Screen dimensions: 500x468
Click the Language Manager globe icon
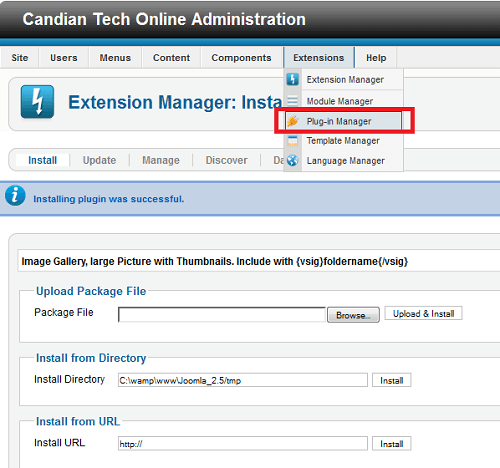(293, 161)
